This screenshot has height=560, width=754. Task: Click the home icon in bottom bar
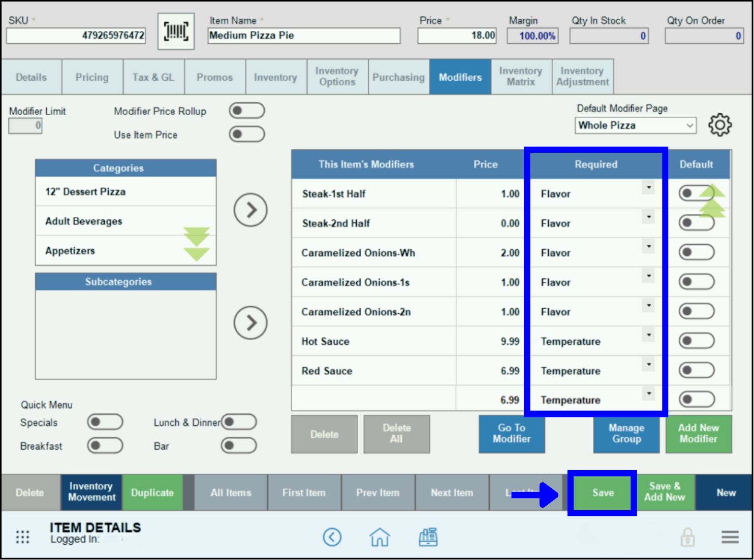click(x=380, y=537)
